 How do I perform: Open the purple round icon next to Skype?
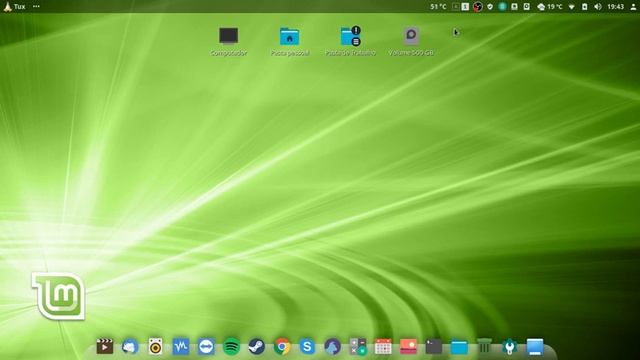pyautogui.click(x=332, y=347)
